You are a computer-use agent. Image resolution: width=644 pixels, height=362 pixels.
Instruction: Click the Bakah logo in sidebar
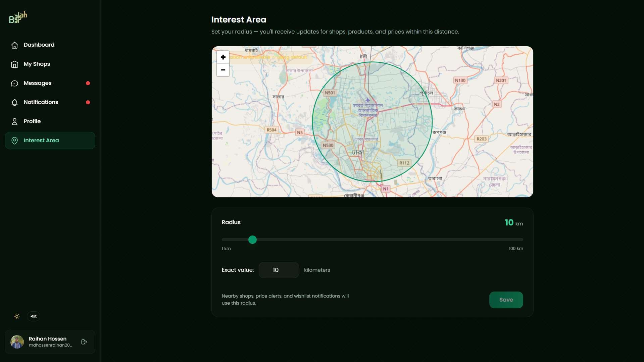coord(18,17)
